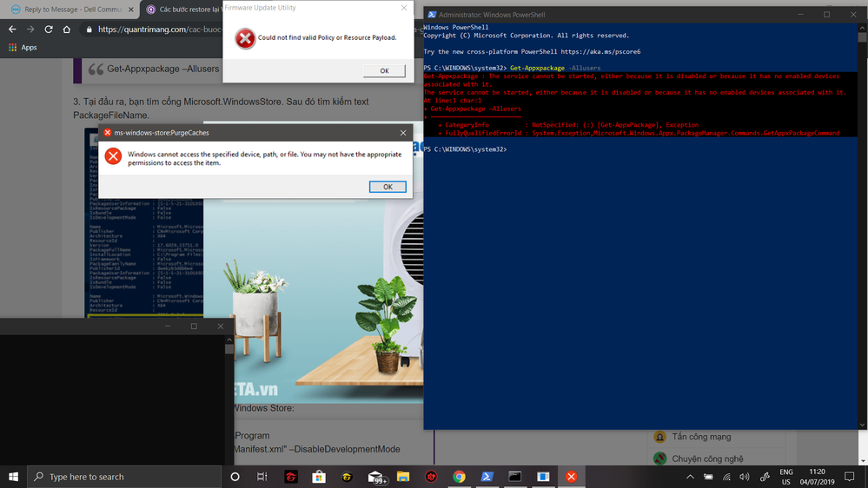Click the PowerShell screenshot image in article
Image resolution: width=868 pixels, height=488 pixels.
145,257
